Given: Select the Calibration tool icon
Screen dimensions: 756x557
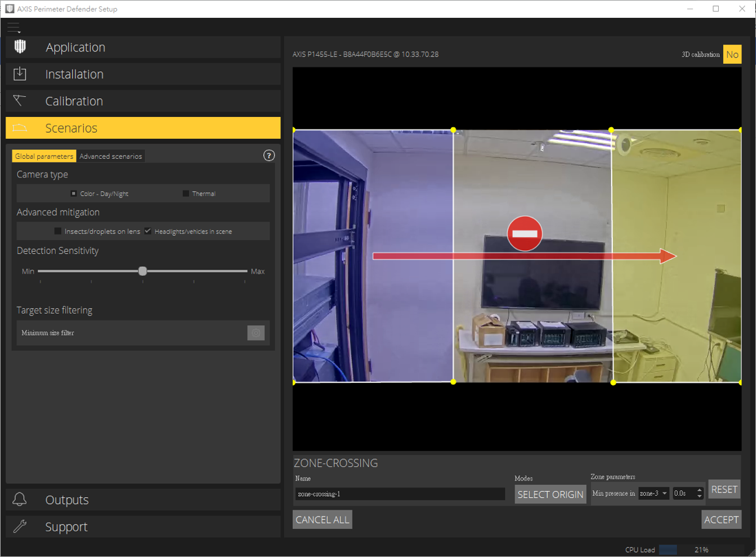Looking at the screenshot, I should point(20,101).
